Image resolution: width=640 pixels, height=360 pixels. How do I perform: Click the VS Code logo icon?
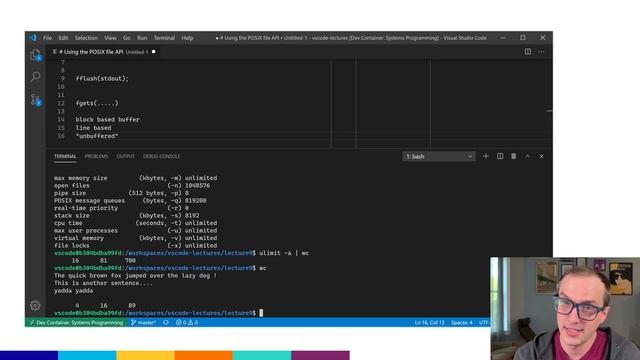(x=33, y=38)
